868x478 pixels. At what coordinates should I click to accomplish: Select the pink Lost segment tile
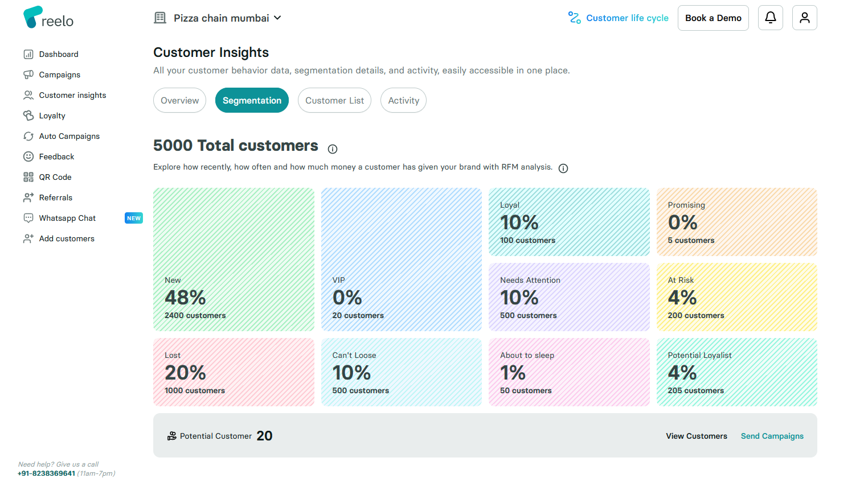[234, 372]
